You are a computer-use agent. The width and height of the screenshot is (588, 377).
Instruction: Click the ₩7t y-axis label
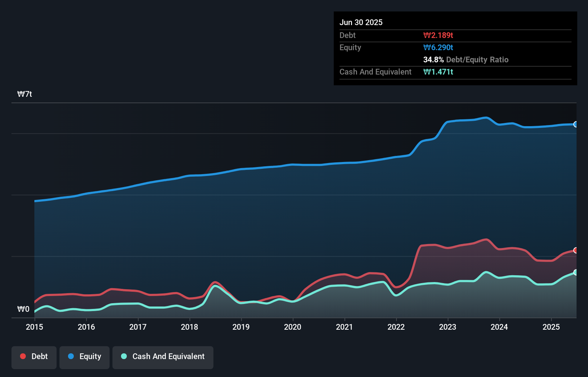pos(25,94)
